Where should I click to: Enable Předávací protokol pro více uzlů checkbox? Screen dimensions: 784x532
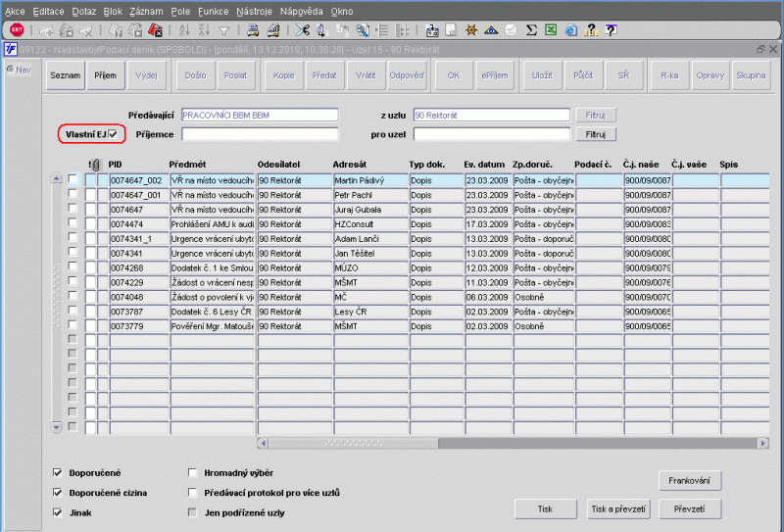point(192,493)
